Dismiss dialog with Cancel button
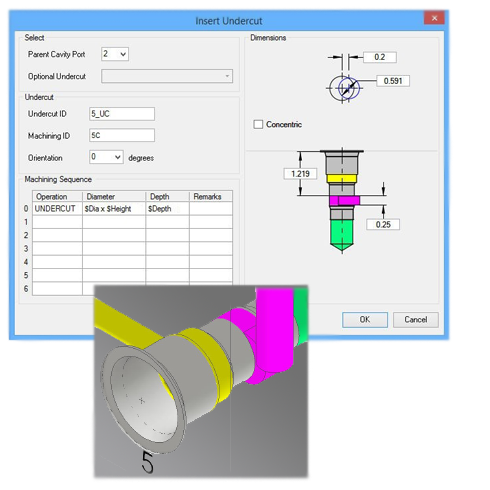The width and height of the screenshot is (490, 490). pyautogui.click(x=416, y=320)
